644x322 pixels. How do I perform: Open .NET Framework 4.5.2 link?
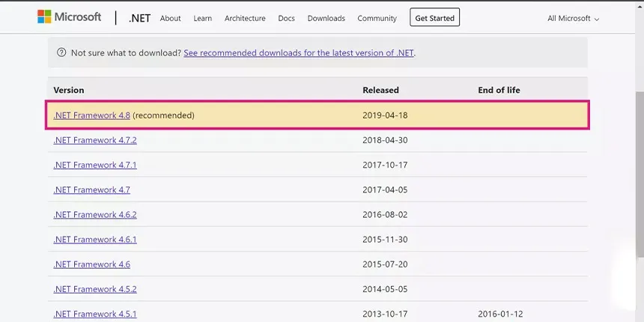tap(95, 289)
